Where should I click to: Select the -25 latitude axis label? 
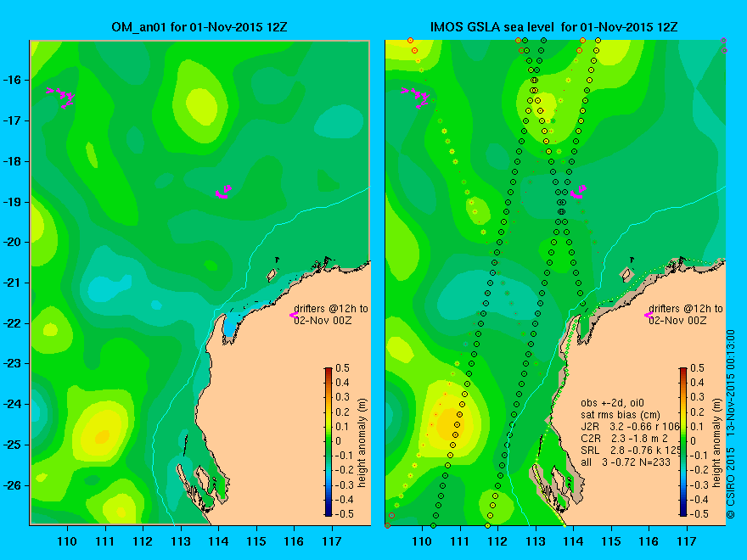[14, 445]
